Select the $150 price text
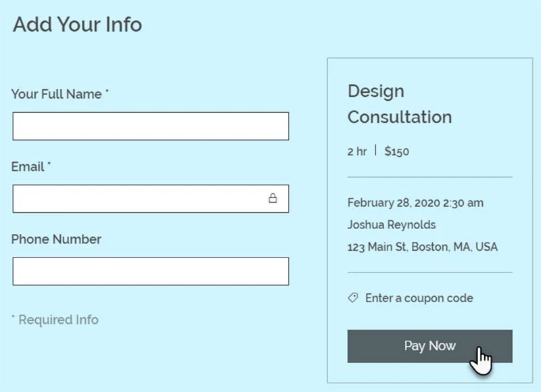Viewport: 541px width, 392px height. click(x=396, y=151)
